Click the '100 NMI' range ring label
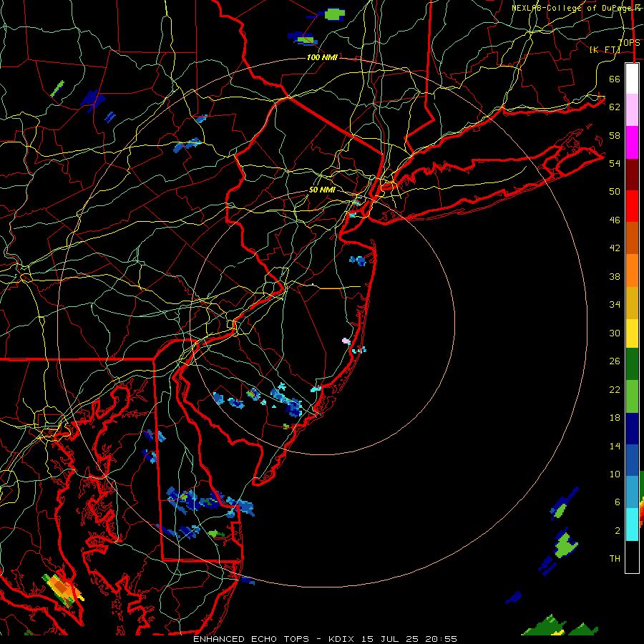The width and height of the screenshot is (644, 644). click(x=322, y=57)
